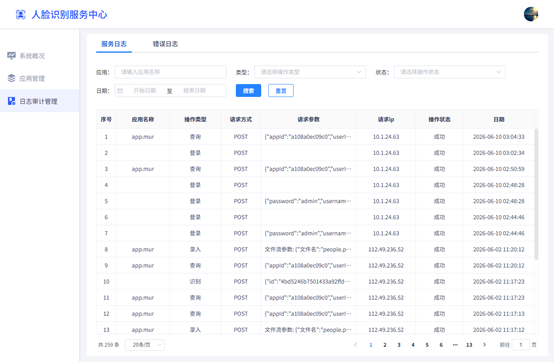Click the 请求方式 column header
554x362 pixels.
[241, 119]
